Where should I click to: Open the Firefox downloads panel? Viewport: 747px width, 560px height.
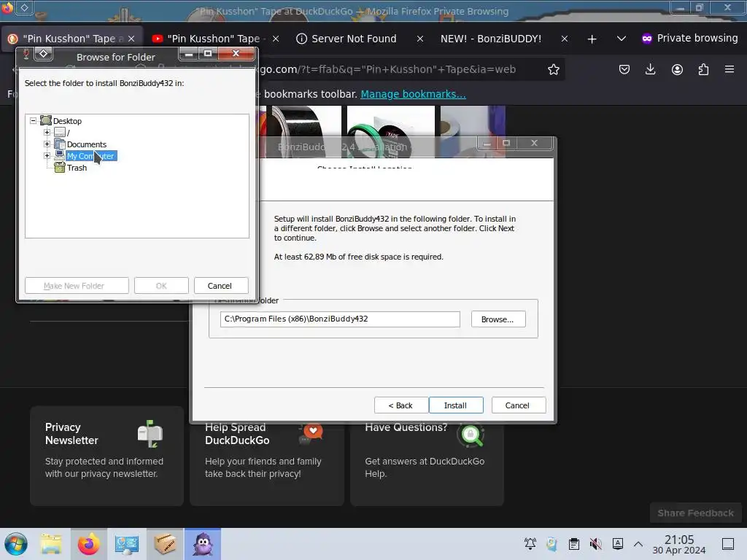coord(650,69)
